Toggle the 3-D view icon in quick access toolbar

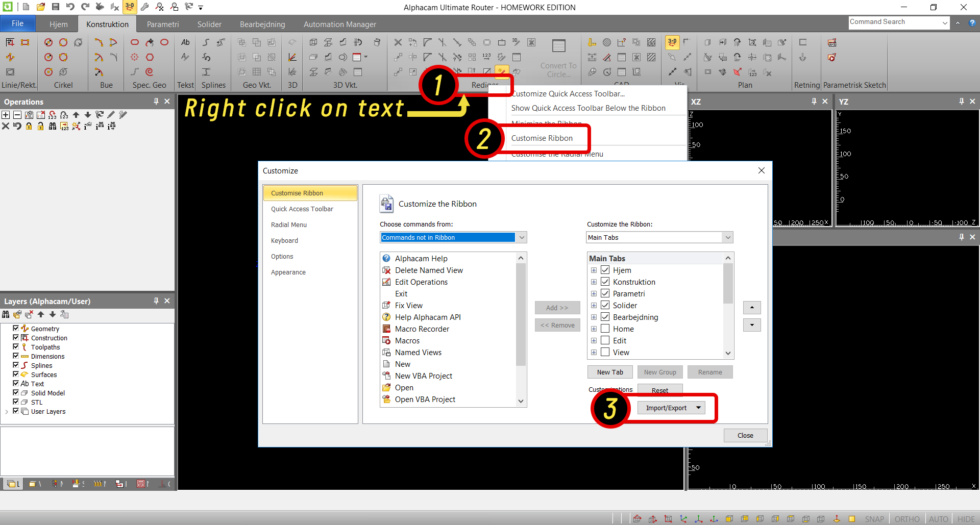pos(130,7)
